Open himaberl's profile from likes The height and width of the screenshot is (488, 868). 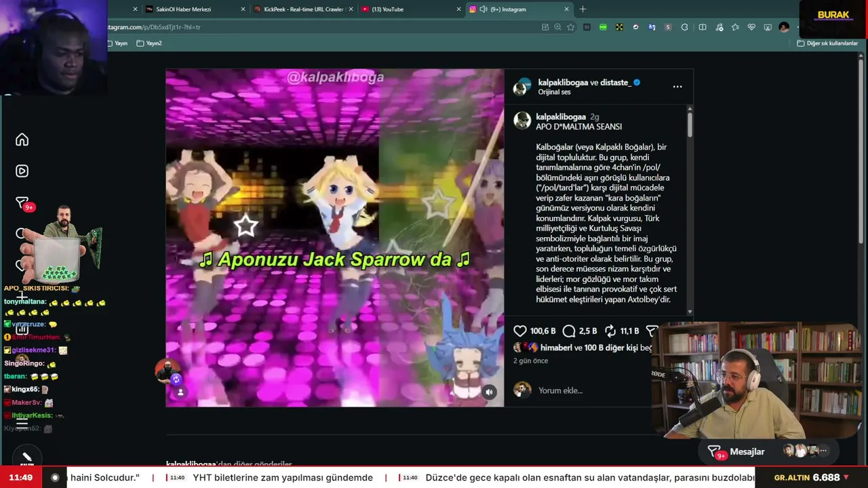click(557, 348)
